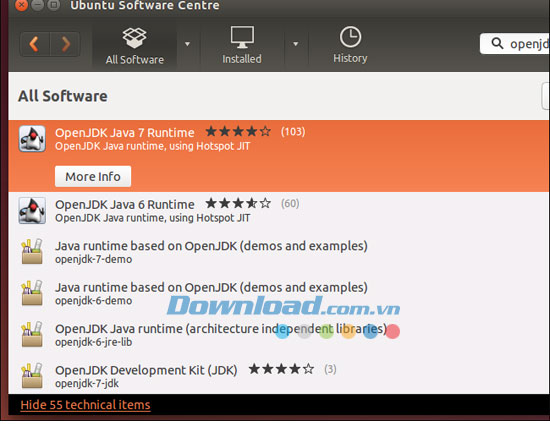
Task: Open the Installed monitor icon
Action: tap(242, 37)
